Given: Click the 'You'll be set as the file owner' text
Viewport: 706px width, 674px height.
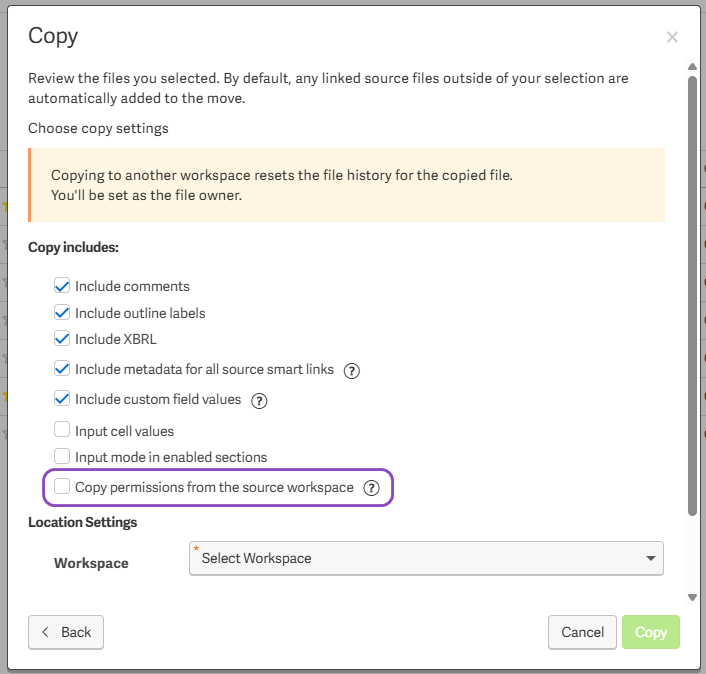Looking at the screenshot, I should tap(146, 195).
